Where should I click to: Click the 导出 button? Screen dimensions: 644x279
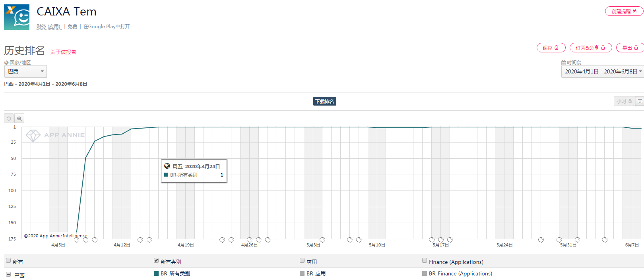(630, 48)
